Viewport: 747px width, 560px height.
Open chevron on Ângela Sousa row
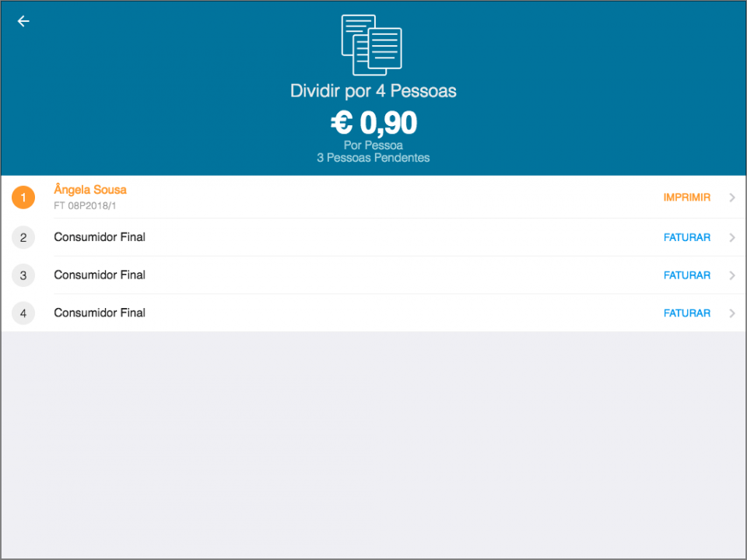731,198
